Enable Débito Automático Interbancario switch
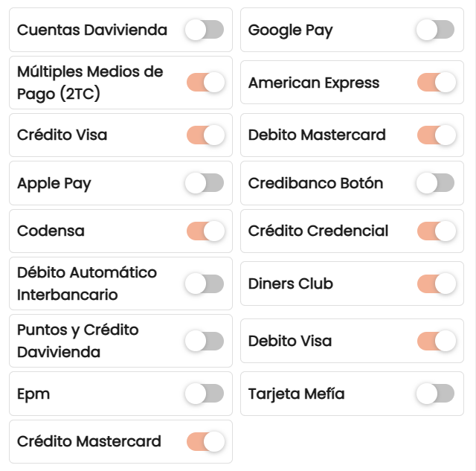476x471 pixels. coord(205,283)
